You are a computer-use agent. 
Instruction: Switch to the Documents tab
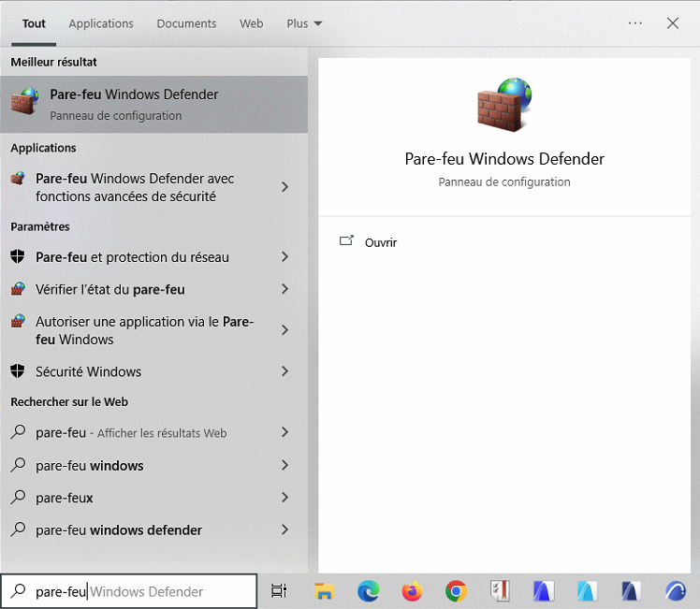(x=186, y=23)
